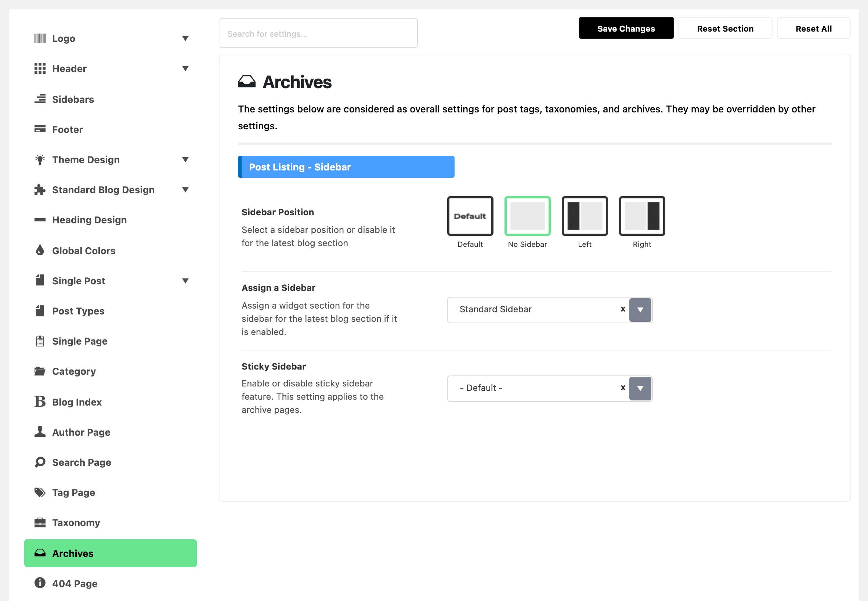Viewport: 868px width, 601px height.
Task: Open the Archives menu item
Action: pyautogui.click(x=110, y=553)
